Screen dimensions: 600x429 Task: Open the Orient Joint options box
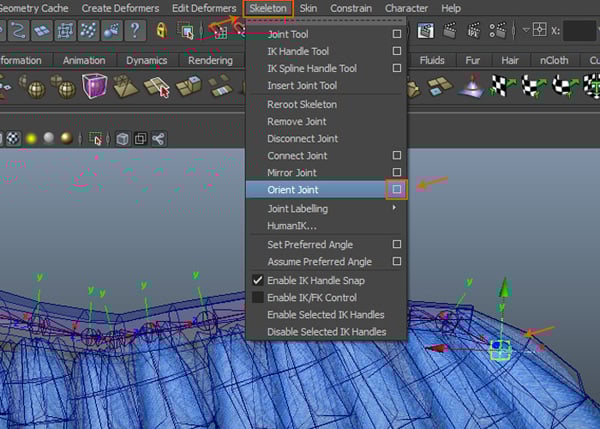tap(397, 188)
